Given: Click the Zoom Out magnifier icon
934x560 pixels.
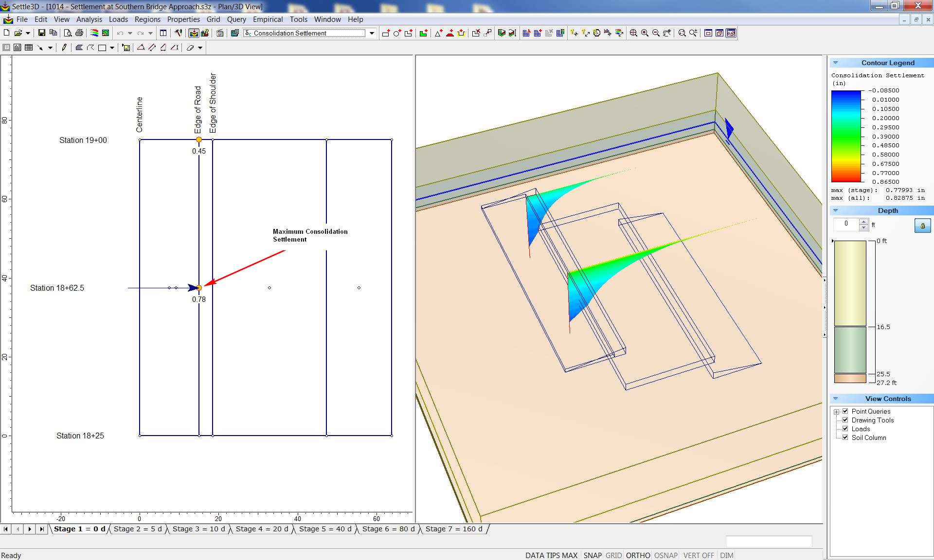Looking at the screenshot, I should click(656, 33).
